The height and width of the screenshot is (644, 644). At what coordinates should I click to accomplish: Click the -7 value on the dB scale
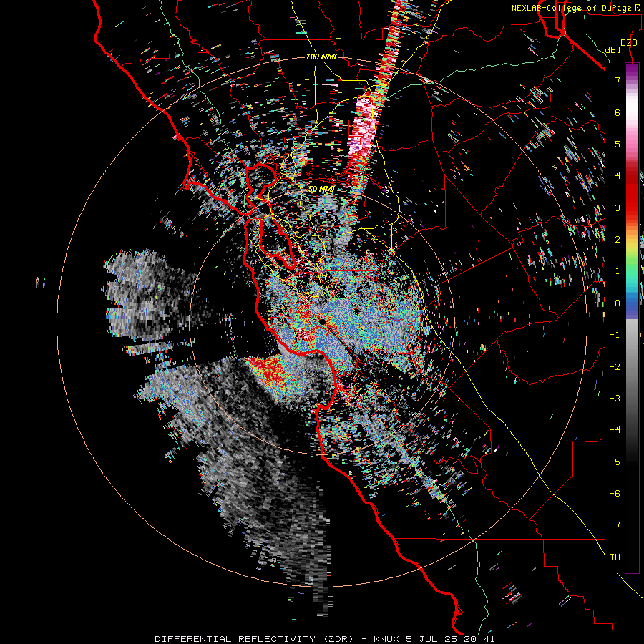(615, 525)
